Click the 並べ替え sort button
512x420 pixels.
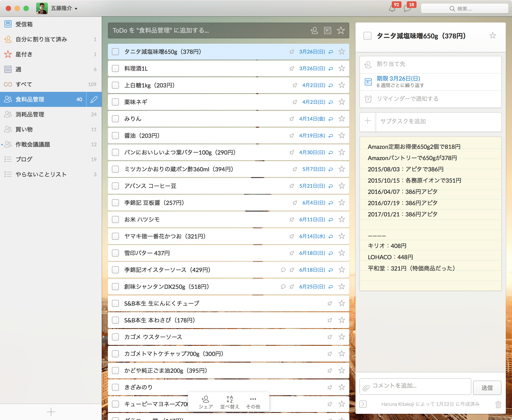point(230,402)
